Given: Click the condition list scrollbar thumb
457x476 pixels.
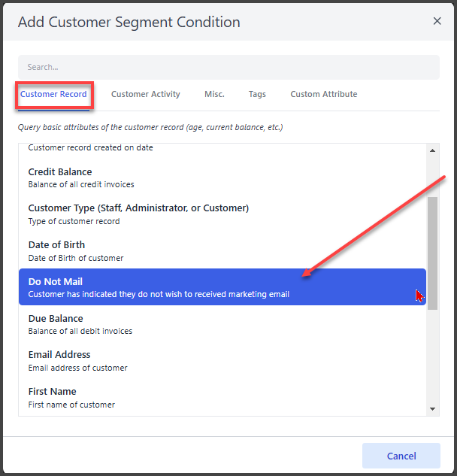Looking at the screenshot, I should [x=432, y=253].
